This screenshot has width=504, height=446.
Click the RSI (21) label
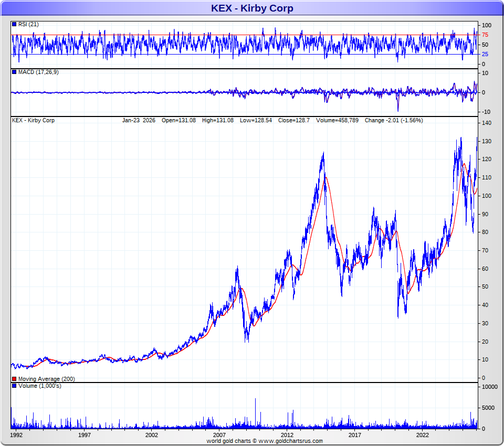click(x=28, y=25)
